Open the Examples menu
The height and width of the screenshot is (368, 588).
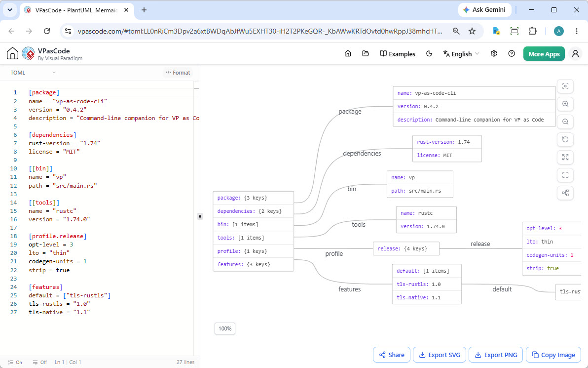[398, 54]
